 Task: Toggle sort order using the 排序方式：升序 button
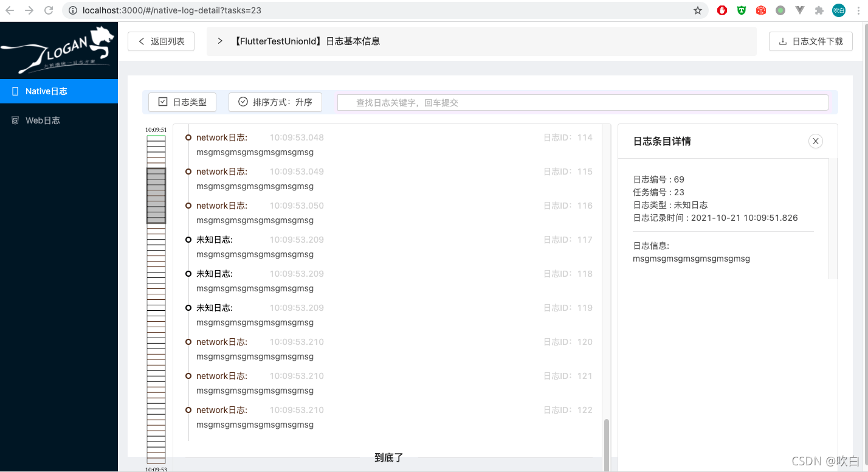(275, 102)
